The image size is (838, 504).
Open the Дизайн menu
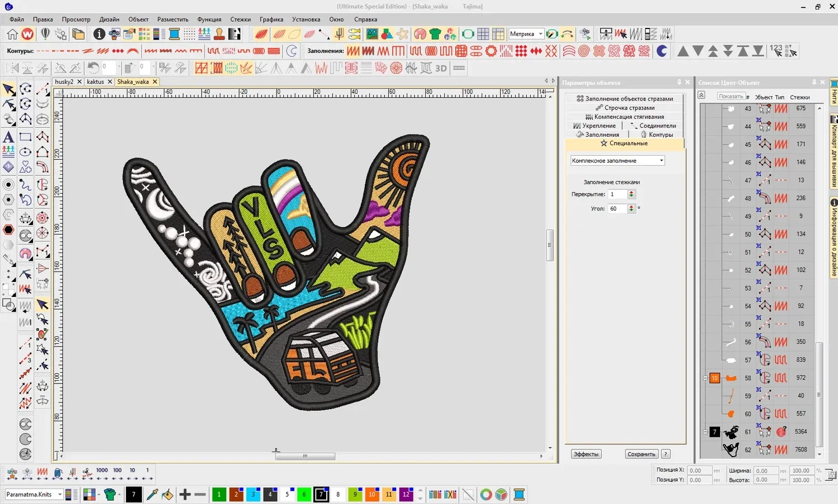(x=109, y=19)
